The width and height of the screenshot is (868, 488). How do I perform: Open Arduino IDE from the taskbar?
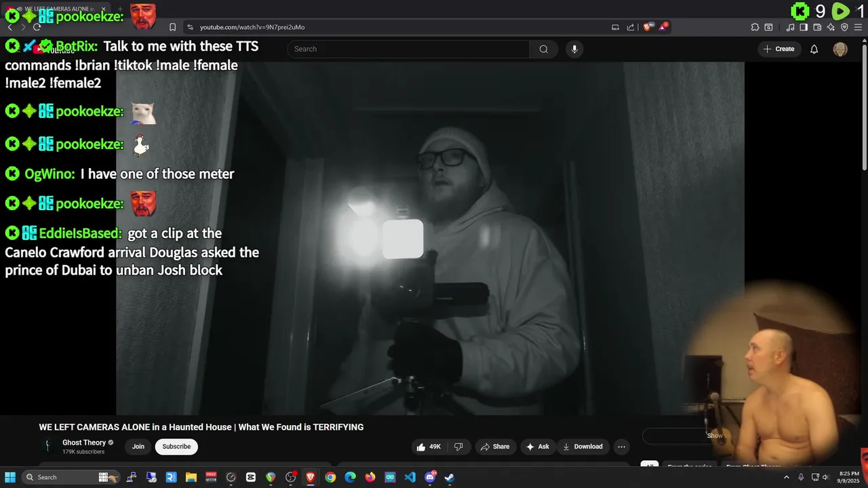click(x=390, y=477)
